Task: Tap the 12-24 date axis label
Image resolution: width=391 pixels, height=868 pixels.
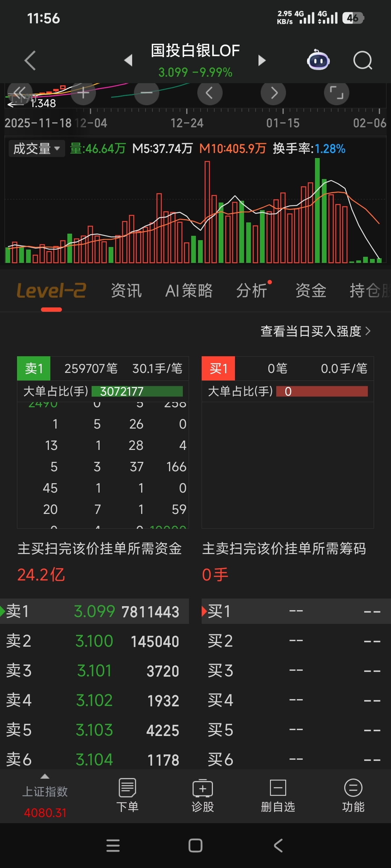Action: tap(187, 123)
